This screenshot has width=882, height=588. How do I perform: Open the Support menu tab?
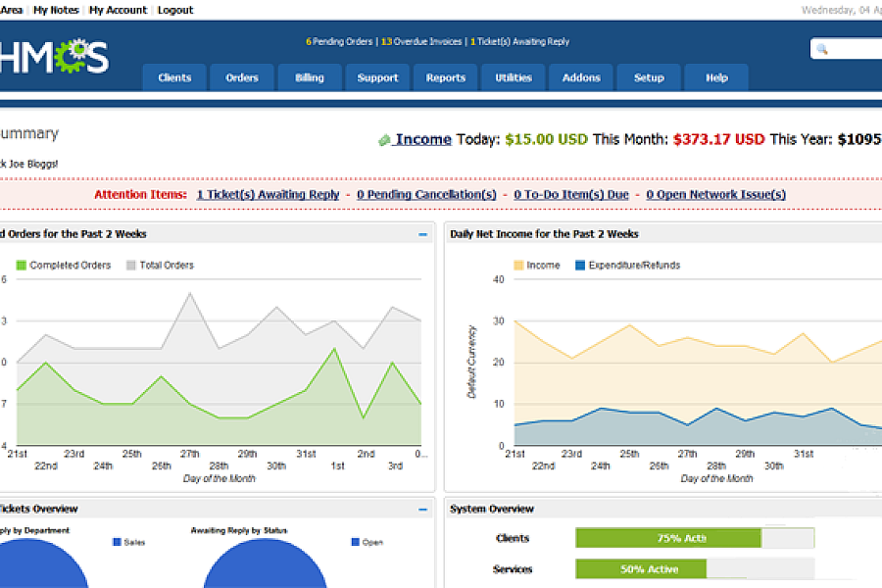point(377,77)
